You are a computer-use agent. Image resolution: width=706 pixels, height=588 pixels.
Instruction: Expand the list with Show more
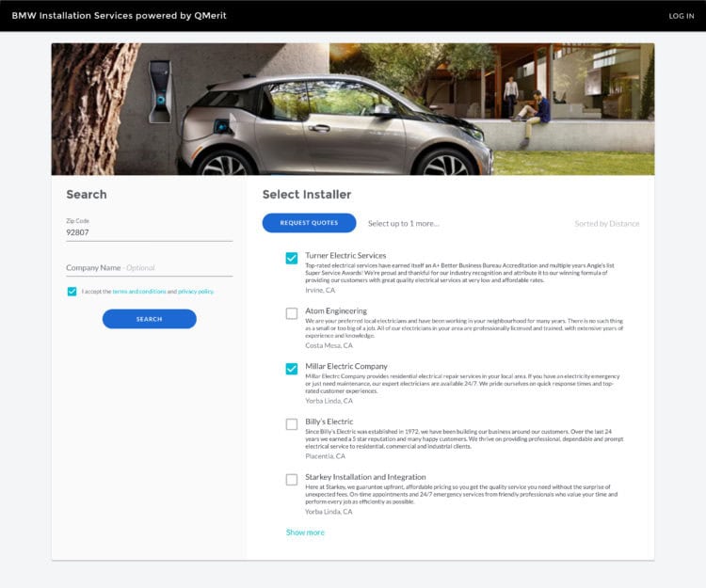click(305, 532)
